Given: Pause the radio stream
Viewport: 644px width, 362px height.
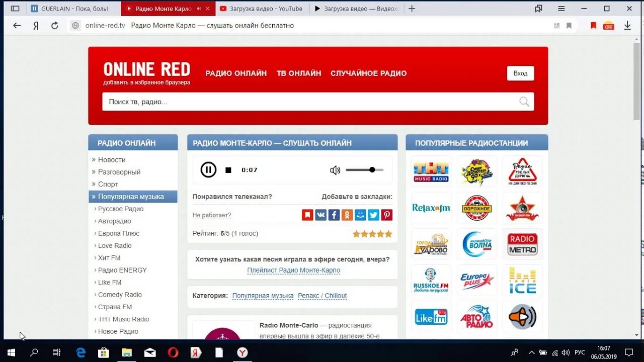Looking at the screenshot, I should (x=208, y=170).
